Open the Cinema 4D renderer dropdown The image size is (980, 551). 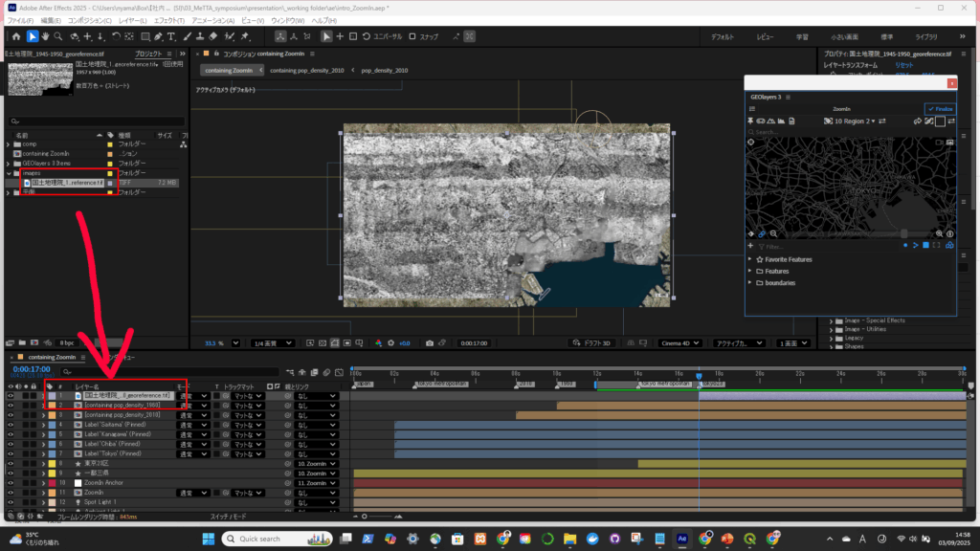(679, 343)
